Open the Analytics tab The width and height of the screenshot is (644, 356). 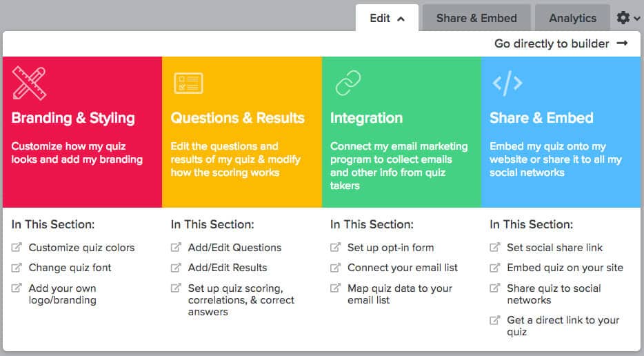click(x=572, y=18)
